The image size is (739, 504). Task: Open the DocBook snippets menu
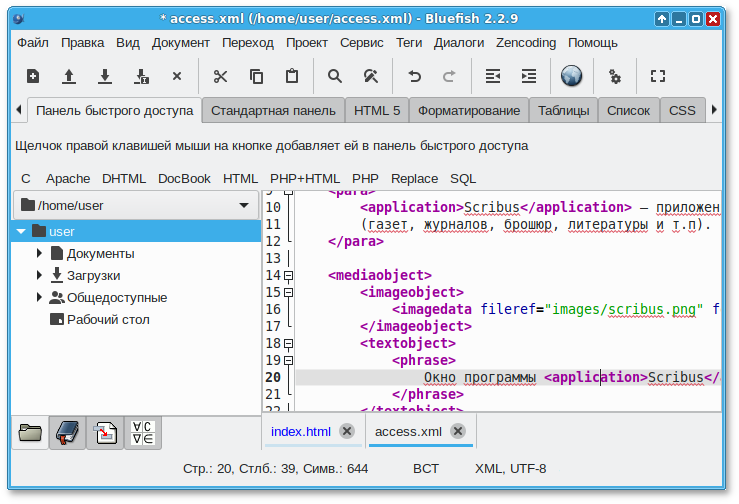(x=184, y=179)
